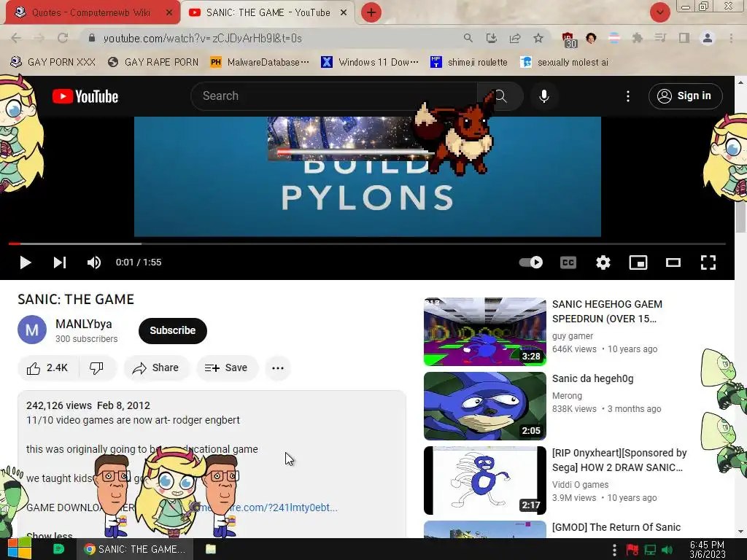This screenshot has height=560, width=747.
Task: Click the share page icon in the address bar
Action: [x=514, y=38]
